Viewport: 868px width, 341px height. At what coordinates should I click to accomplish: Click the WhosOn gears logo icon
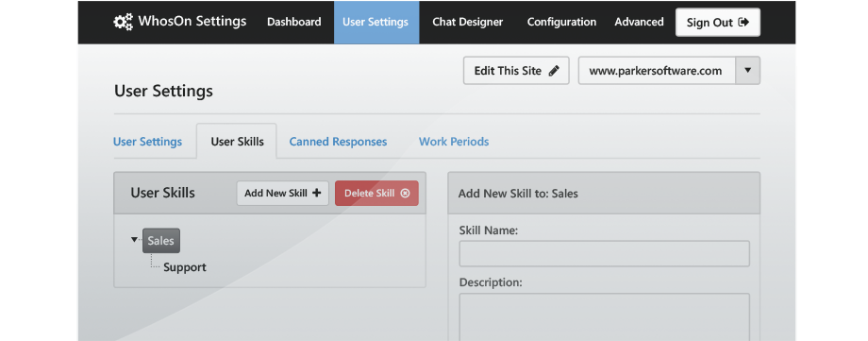pyautogui.click(x=123, y=22)
